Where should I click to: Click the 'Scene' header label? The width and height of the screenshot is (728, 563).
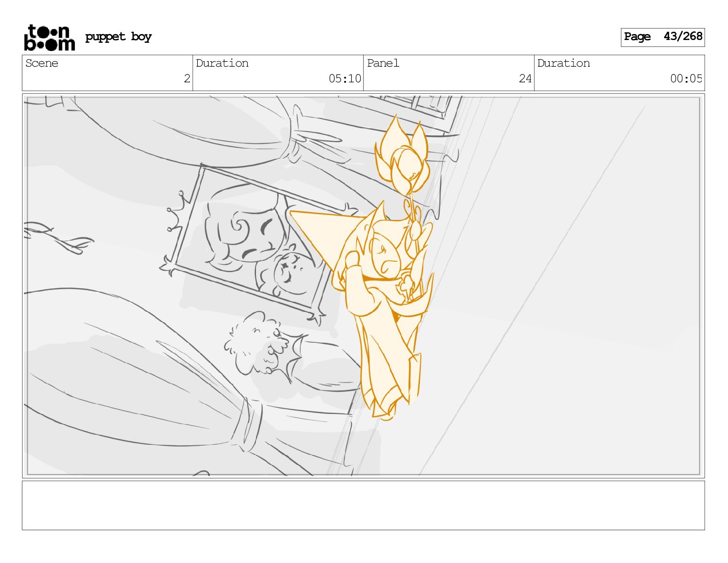click(x=42, y=63)
